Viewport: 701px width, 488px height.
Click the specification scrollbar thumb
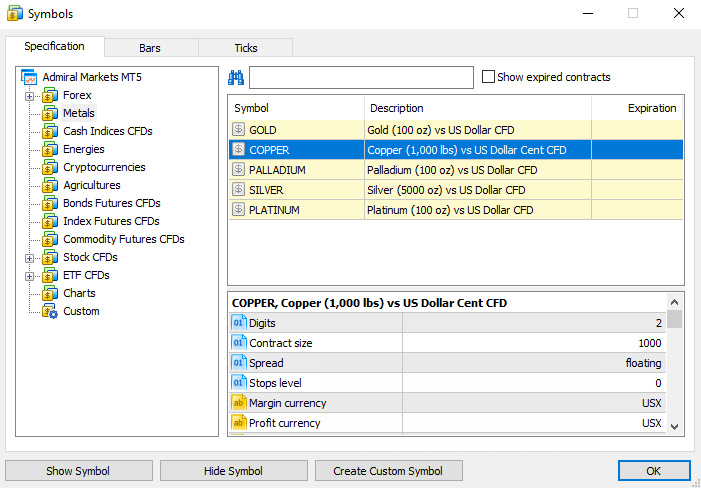(675, 320)
